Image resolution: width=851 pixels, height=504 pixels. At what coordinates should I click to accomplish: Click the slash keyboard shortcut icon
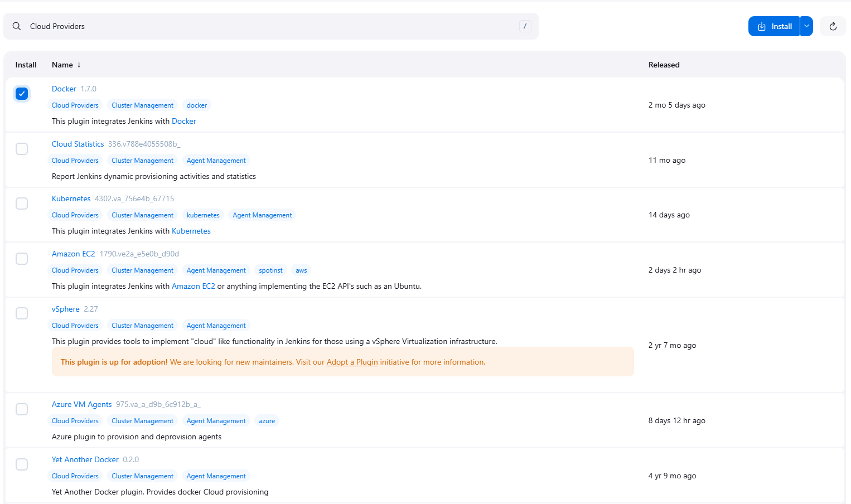tap(525, 26)
